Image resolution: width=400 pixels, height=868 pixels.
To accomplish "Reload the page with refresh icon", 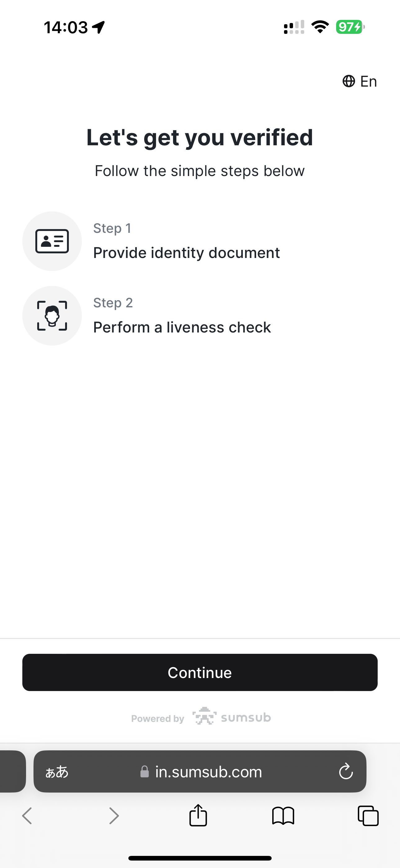I will pos(346,772).
